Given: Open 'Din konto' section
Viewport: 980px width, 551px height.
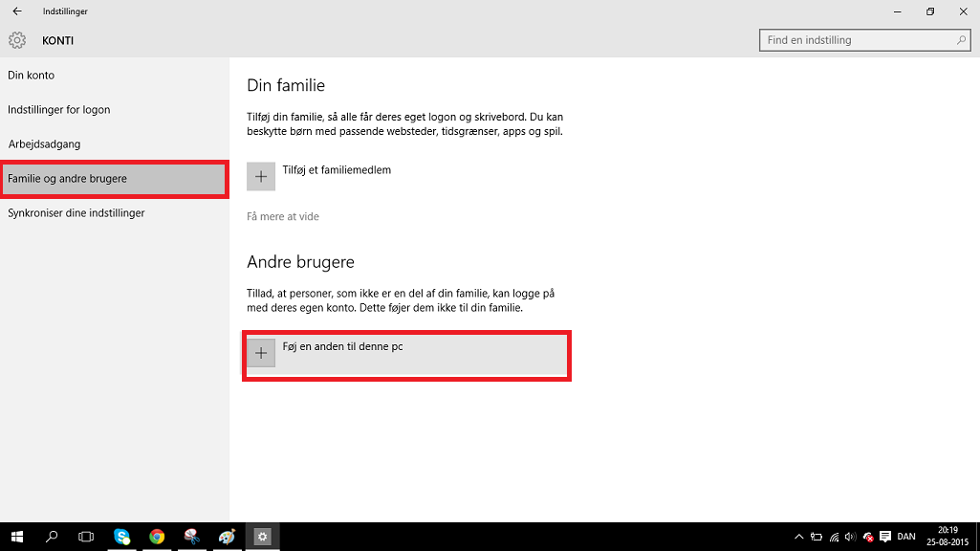Looking at the screenshot, I should click(x=32, y=75).
